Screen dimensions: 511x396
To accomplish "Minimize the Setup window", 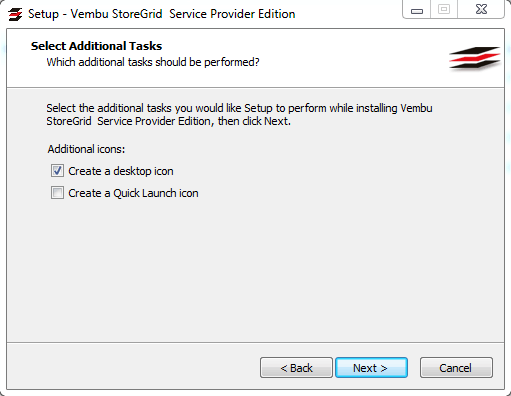I will point(417,10).
